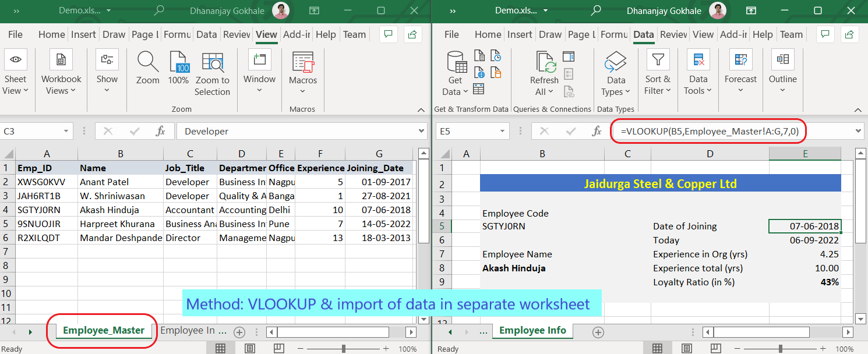
Task: Expand the Data Types dropdown
Action: pos(615,72)
